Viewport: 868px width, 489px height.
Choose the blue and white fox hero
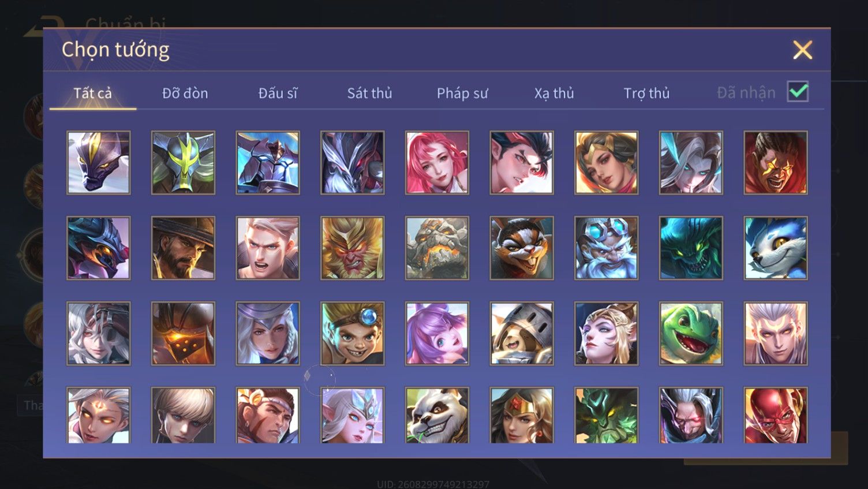776,248
